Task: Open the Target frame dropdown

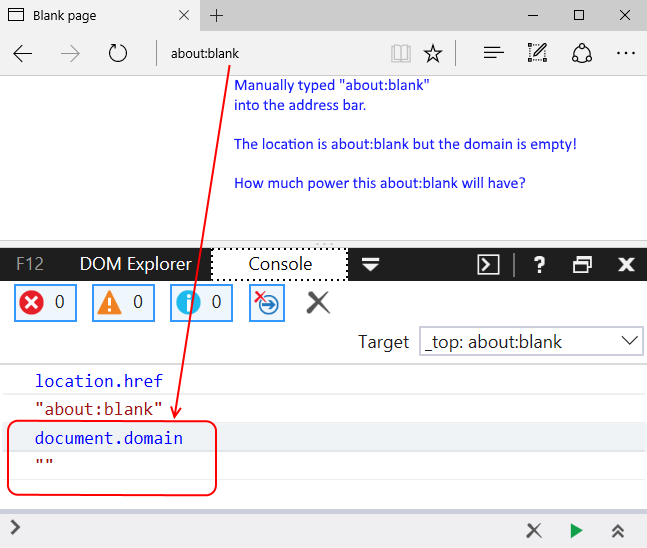Action: tap(531, 341)
